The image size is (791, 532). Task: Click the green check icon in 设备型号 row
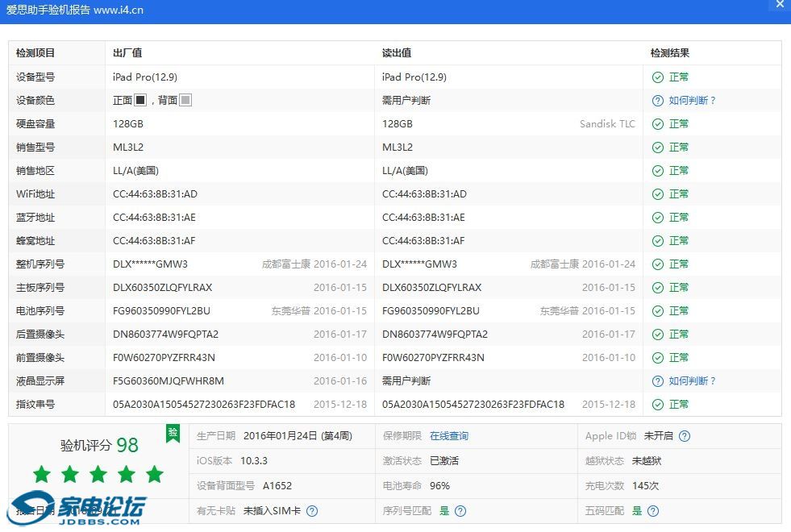[658, 77]
